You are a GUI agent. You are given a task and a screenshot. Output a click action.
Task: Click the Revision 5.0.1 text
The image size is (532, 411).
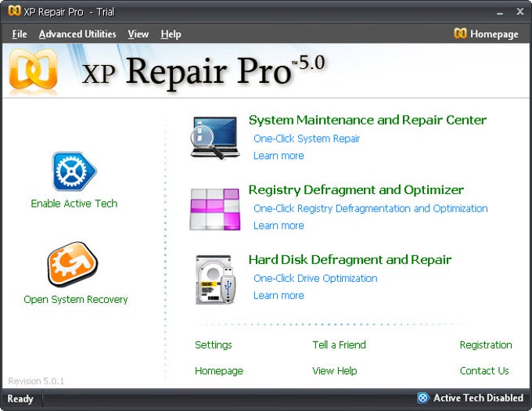pos(36,381)
